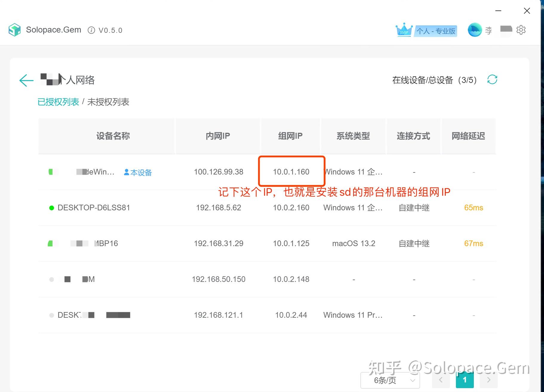This screenshot has width=544, height=392.
Task: Click internal IP 192.168.31.29
Action: click(x=219, y=243)
